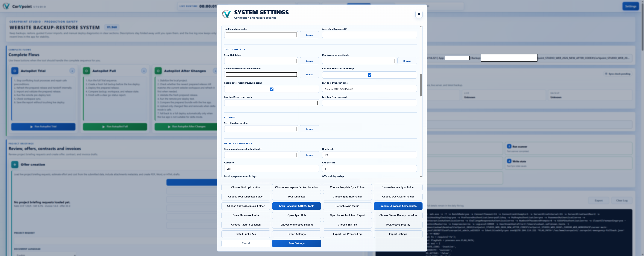Click the Export Settings button

point(297,234)
